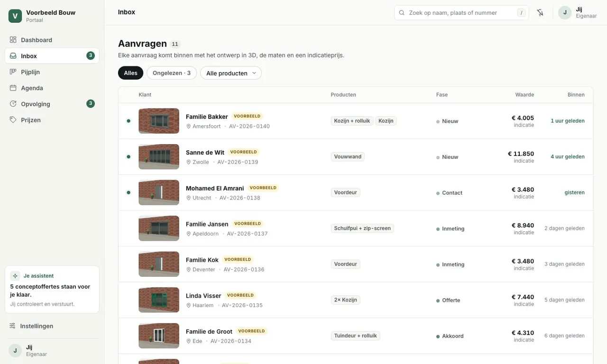The width and height of the screenshot is (607, 364).
Task: Click the € 11.850 value
Action: coord(521,154)
